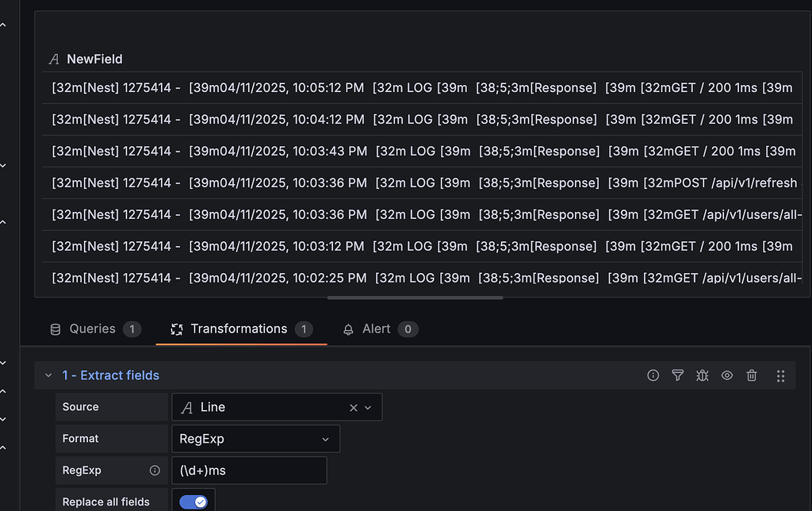
Task: Disable the Replace all fields switch
Action: (x=193, y=501)
